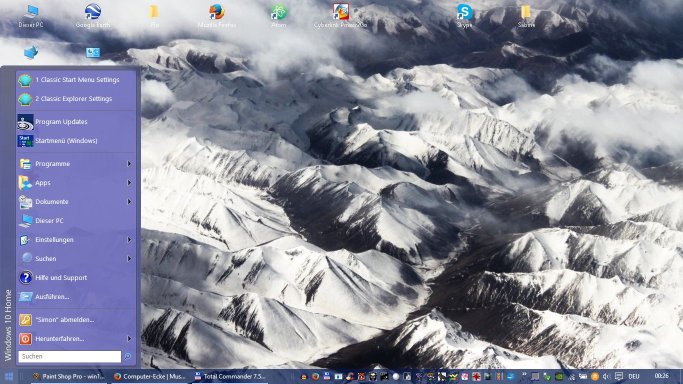683x384 pixels.
Task: Expand the Programme submenu arrow
Action: click(129, 164)
